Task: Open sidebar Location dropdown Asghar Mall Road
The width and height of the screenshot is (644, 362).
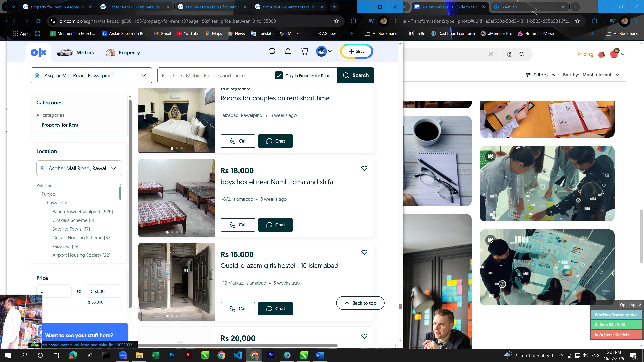Action: [x=79, y=168]
